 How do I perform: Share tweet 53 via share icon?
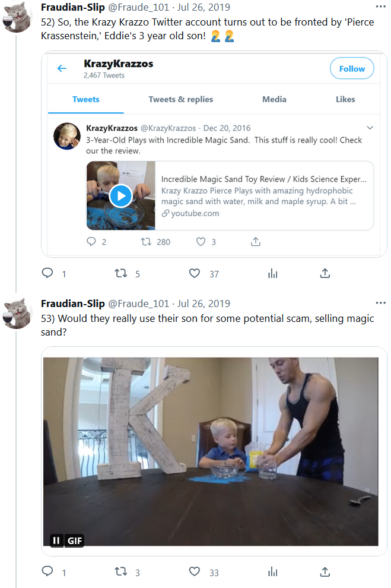click(325, 572)
